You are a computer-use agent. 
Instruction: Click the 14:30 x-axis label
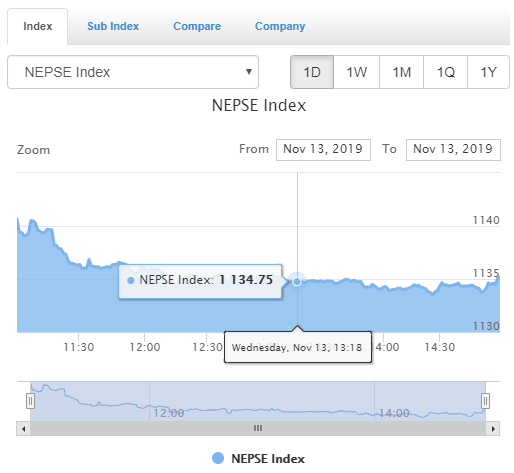coord(440,347)
